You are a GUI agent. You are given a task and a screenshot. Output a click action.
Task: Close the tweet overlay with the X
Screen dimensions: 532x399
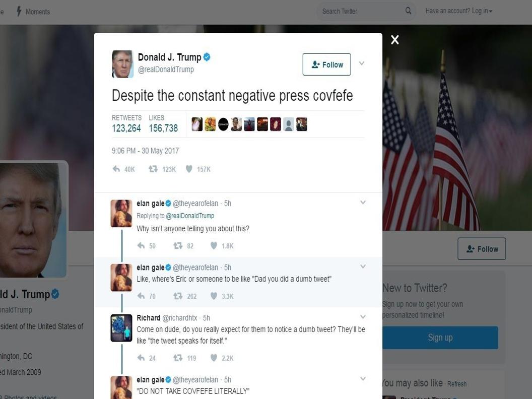pyautogui.click(x=394, y=40)
